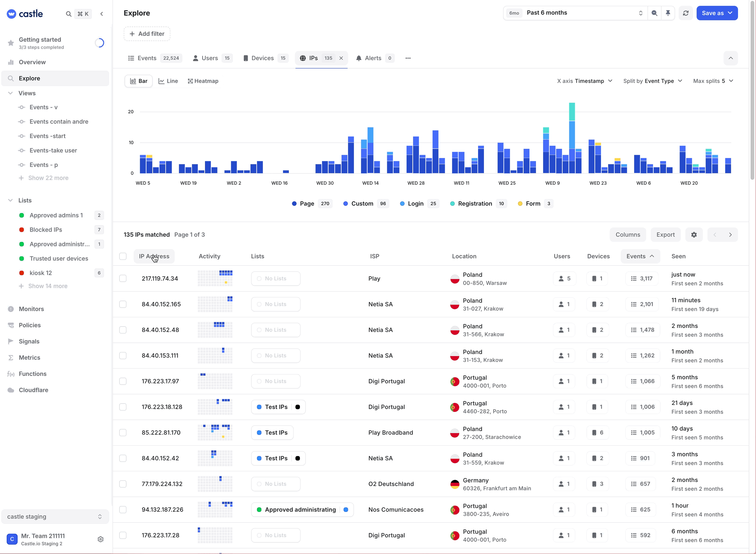Click No Lists field for 77.179.224.132
The height and width of the screenshot is (554, 756).
click(276, 484)
